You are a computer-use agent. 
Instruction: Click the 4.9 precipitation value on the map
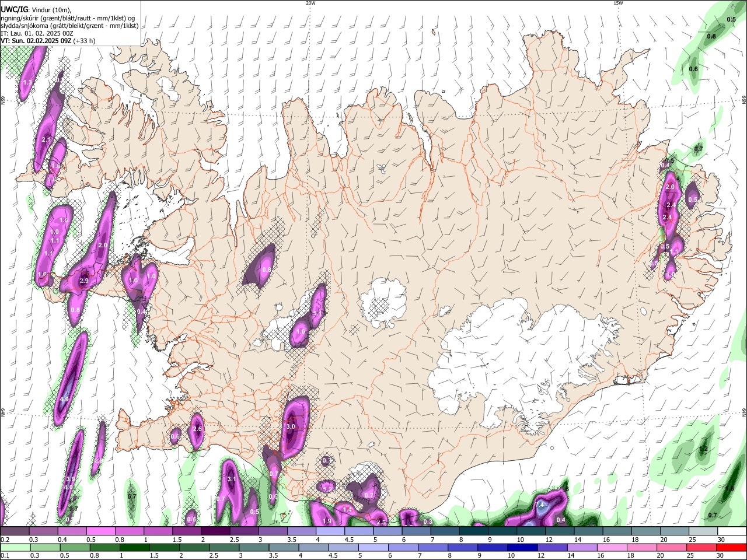coord(64,400)
